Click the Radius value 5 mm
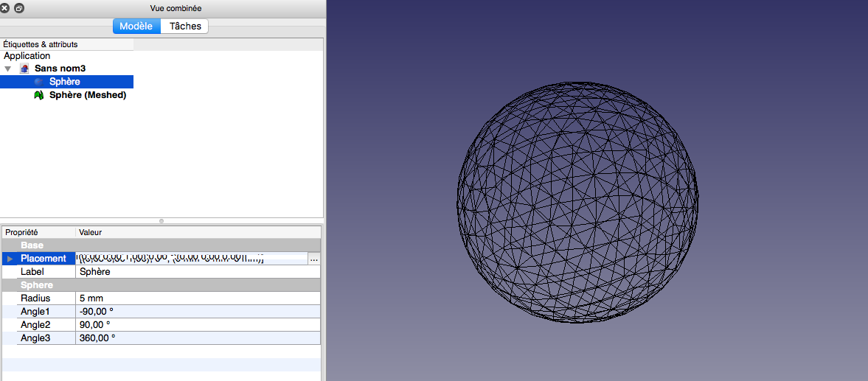 pyautogui.click(x=198, y=298)
